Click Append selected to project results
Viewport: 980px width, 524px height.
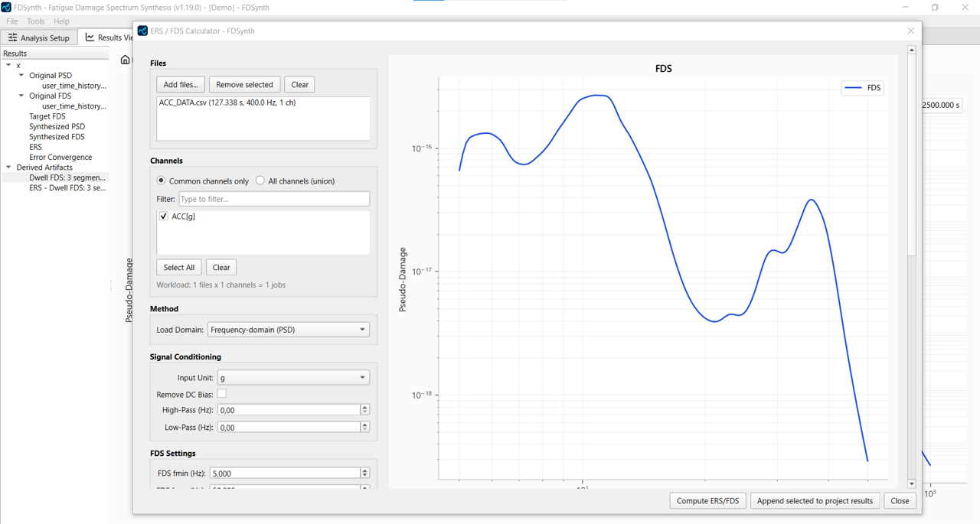815,500
